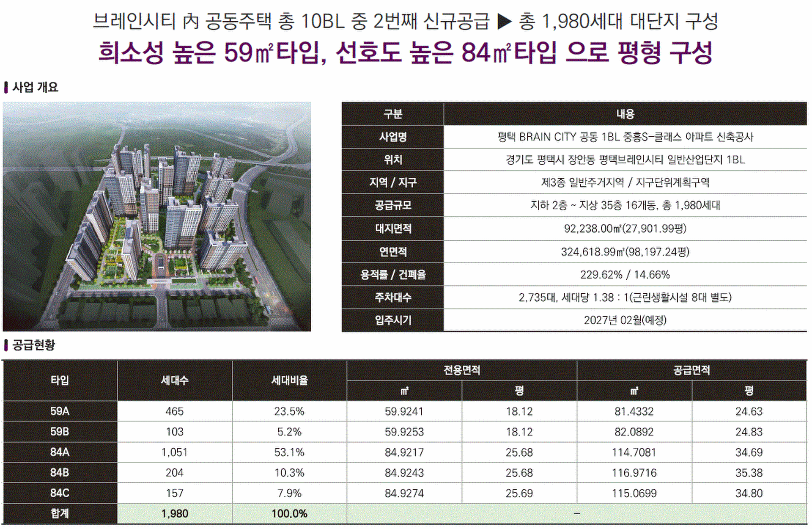The height and width of the screenshot is (529, 812).
Task: Click the '84C' type row label
Action: 60,493
